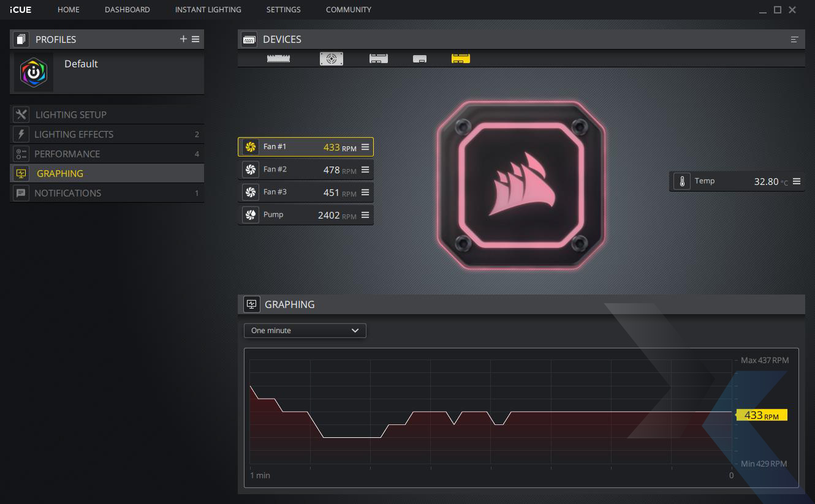815x504 pixels.
Task: Click the Pump sensor icon
Action: [x=251, y=215]
